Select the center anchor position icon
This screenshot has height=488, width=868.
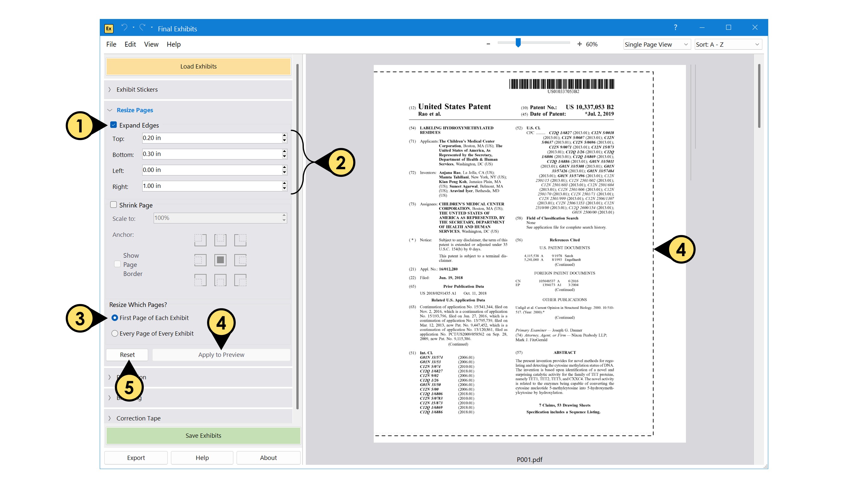tap(220, 260)
